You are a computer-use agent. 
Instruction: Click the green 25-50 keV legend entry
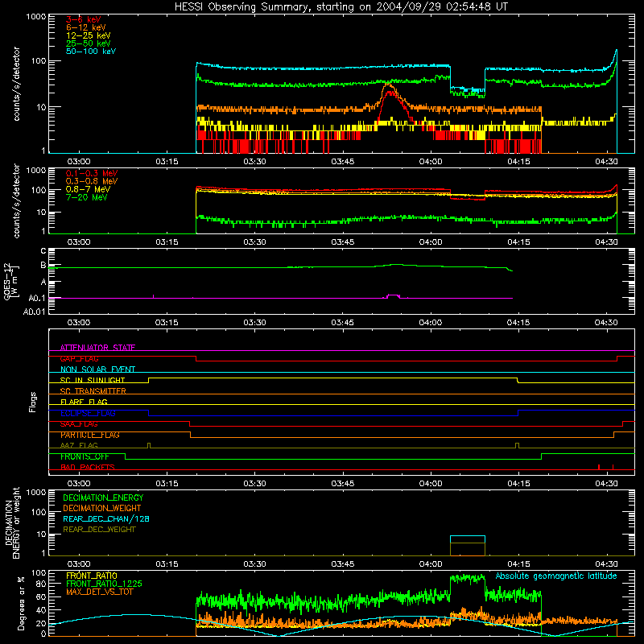click(x=89, y=43)
